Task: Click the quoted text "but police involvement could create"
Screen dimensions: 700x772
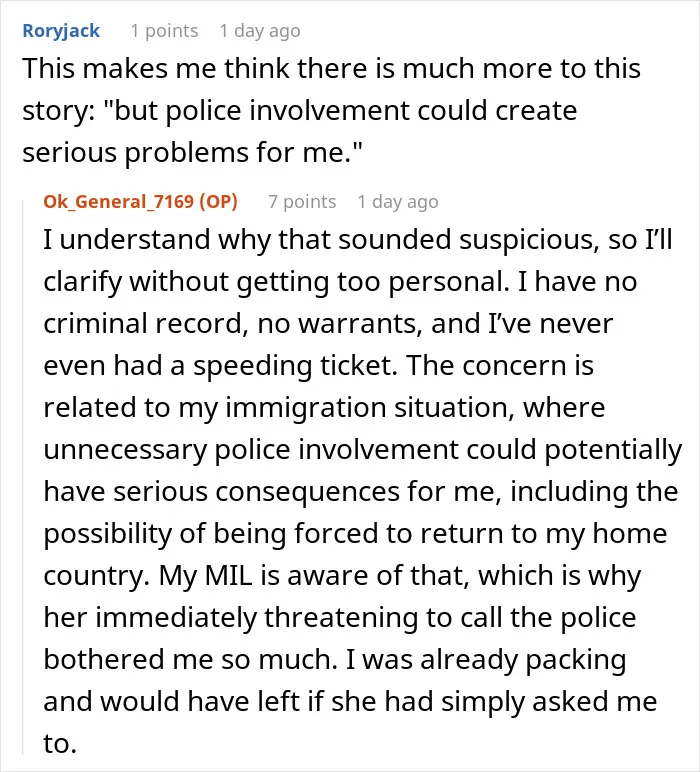Action: [345, 110]
